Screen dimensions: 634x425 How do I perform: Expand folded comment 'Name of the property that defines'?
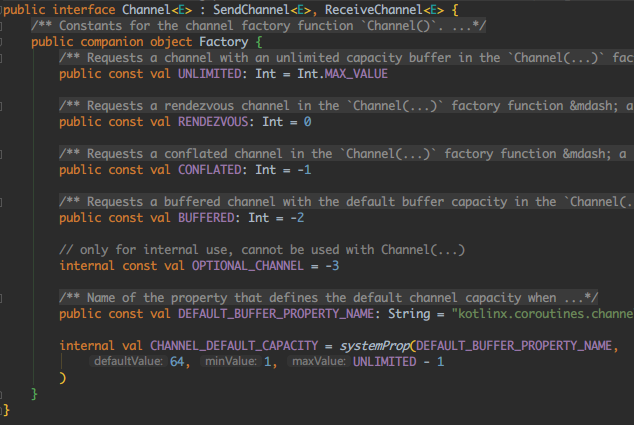(x=328, y=298)
